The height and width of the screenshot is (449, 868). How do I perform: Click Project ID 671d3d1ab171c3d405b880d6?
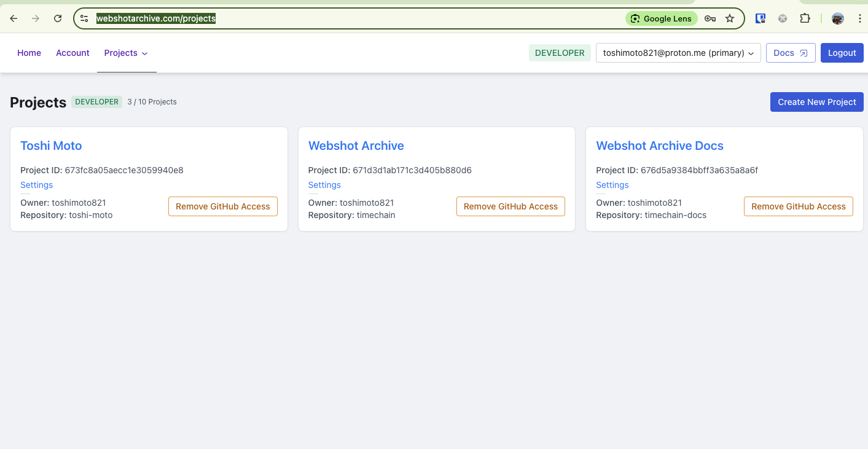(x=390, y=170)
